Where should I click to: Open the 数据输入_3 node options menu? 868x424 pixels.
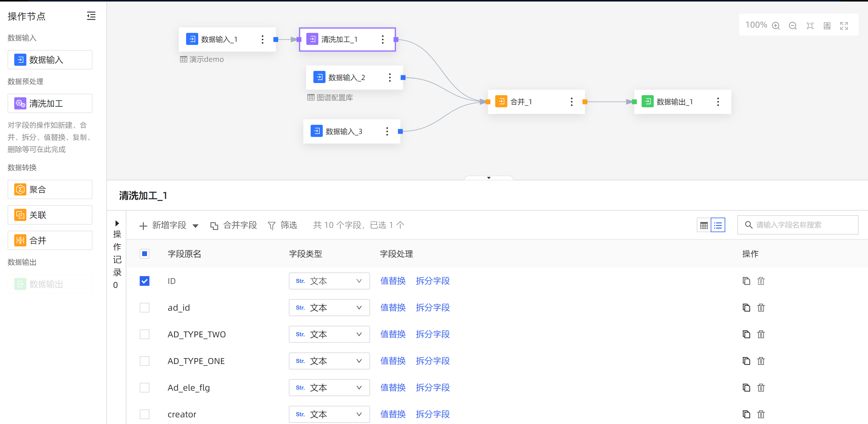tap(387, 132)
